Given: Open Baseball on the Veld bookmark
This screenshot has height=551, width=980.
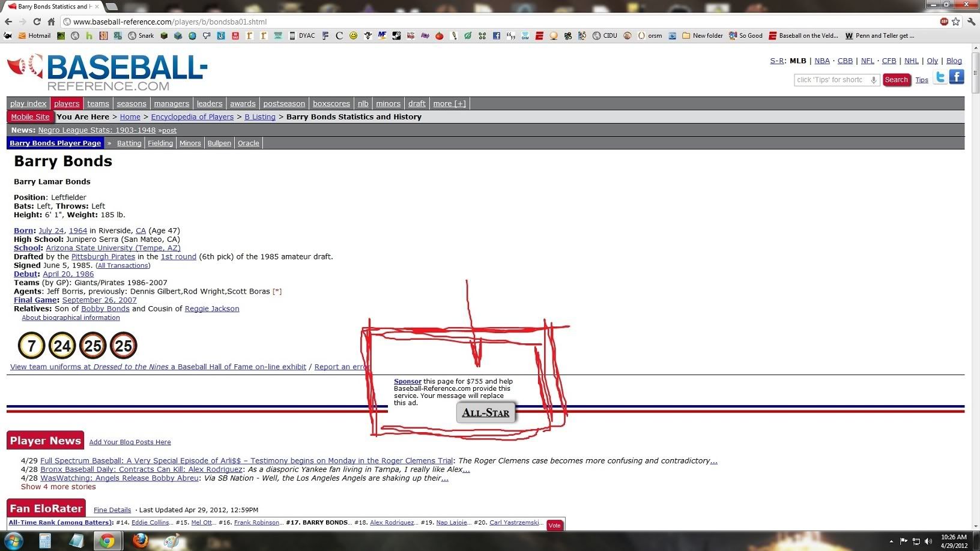Looking at the screenshot, I should click(x=803, y=36).
